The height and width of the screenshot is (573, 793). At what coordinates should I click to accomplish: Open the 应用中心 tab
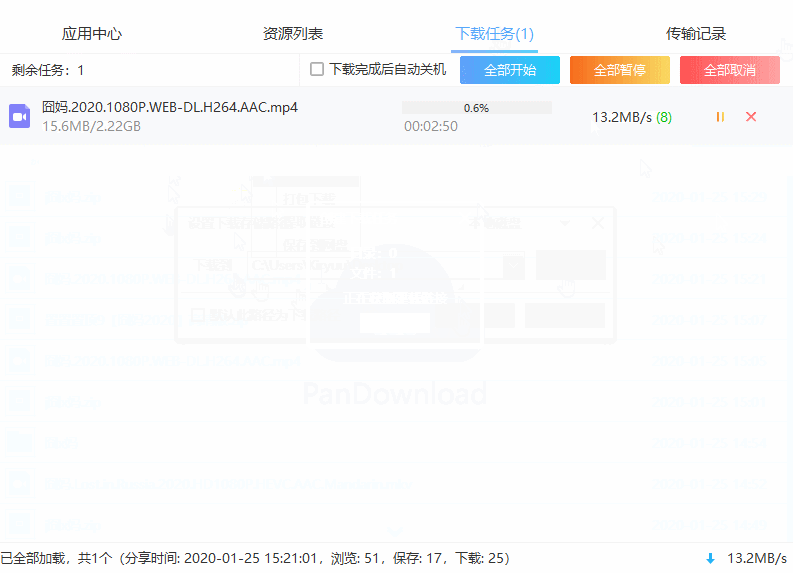point(92,34)
